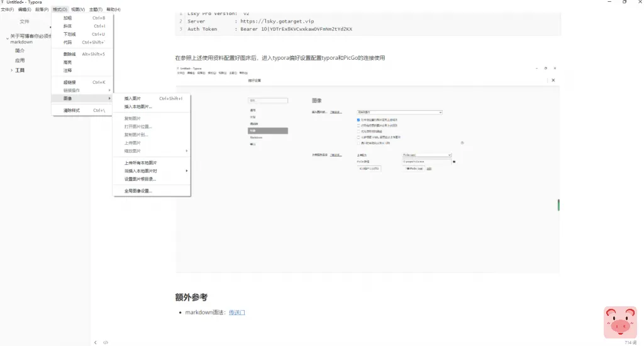Viewport: 644px width, 346px height.
Task: Toggle sidebar with the bottom-left arrow icon
Action: pyautogui.click(x=96, y=342)
